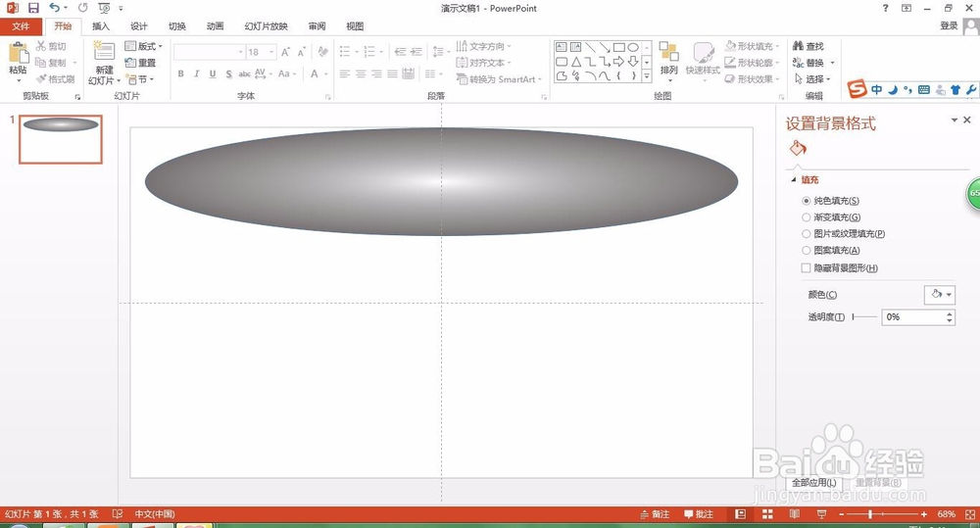Open the font name dropdown

241,52
